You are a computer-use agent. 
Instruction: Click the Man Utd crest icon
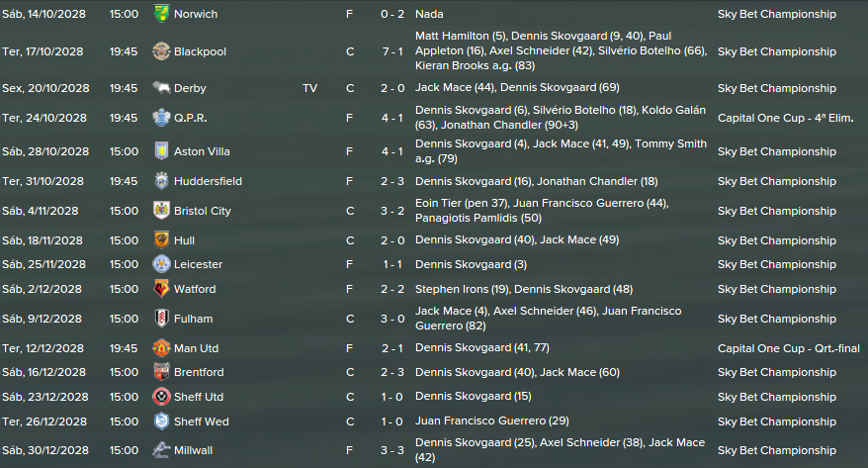coord(161,348)
